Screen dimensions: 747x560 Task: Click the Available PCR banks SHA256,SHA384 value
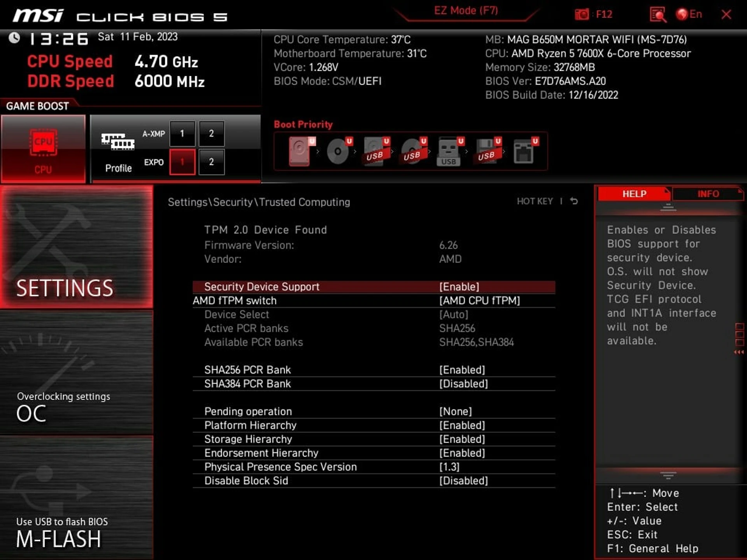pos(476,342)
